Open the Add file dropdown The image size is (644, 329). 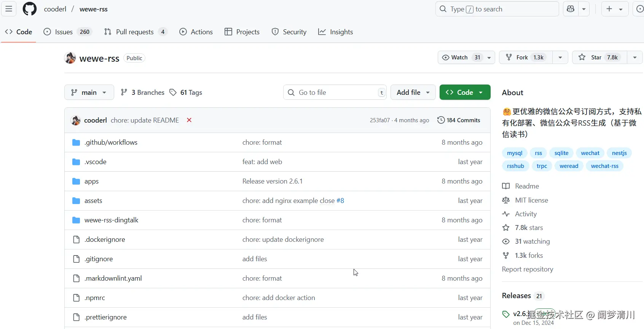click(413, 92)
